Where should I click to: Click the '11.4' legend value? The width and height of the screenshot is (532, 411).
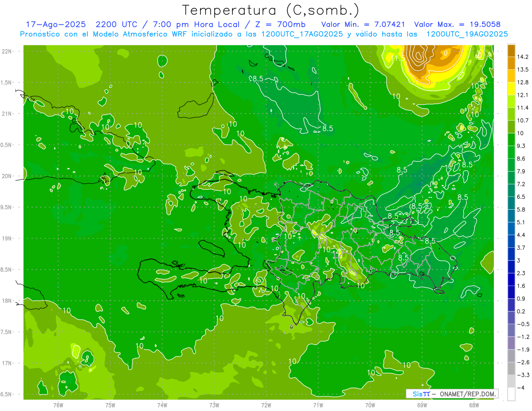(523, 108)
